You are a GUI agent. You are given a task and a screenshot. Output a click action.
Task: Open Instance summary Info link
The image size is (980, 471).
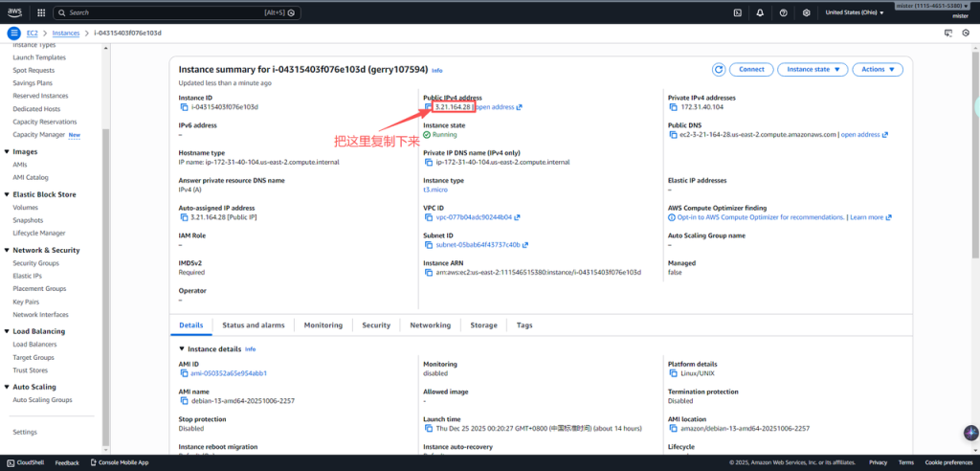(x=436, y=71)
